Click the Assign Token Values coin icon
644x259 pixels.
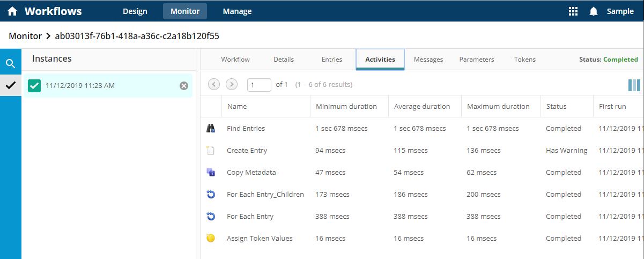coord(211,239)
